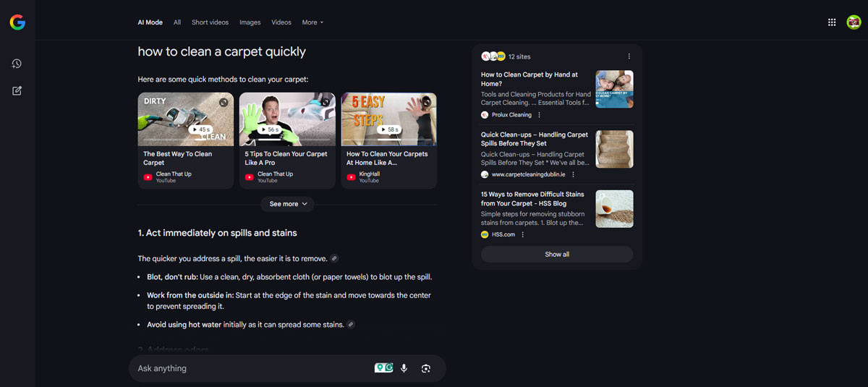Switch to the Short videos tab
868x387 pixels.
point(210,22)
